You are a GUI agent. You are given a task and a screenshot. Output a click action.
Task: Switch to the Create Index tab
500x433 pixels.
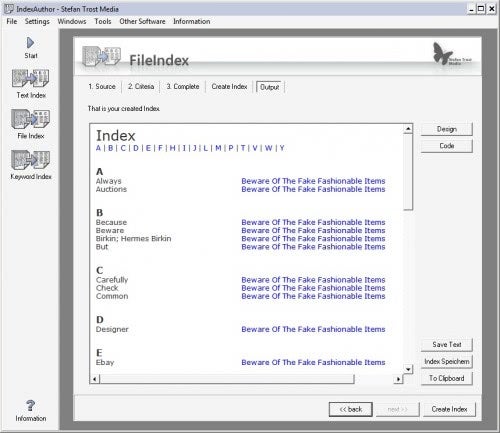(229, 86)
